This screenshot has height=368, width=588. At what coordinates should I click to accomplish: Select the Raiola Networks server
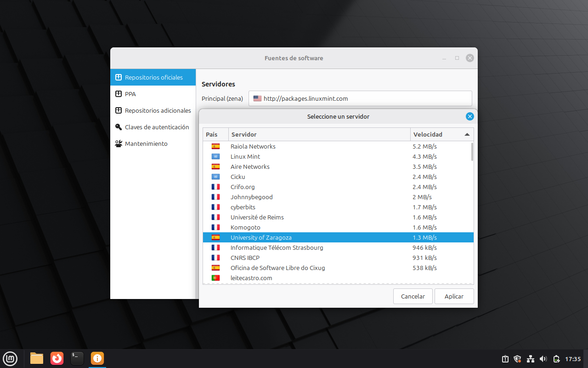click(x=338, y=146)
